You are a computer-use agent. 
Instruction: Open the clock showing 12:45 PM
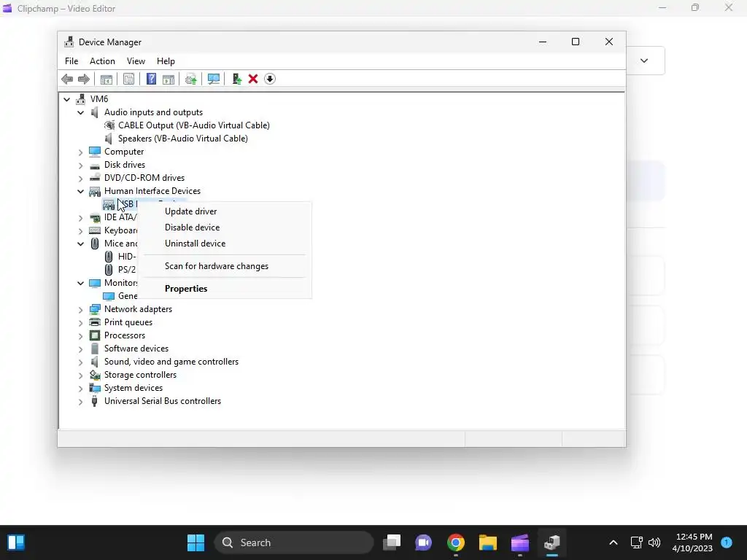pyautogui.click(x=692, y=542)
